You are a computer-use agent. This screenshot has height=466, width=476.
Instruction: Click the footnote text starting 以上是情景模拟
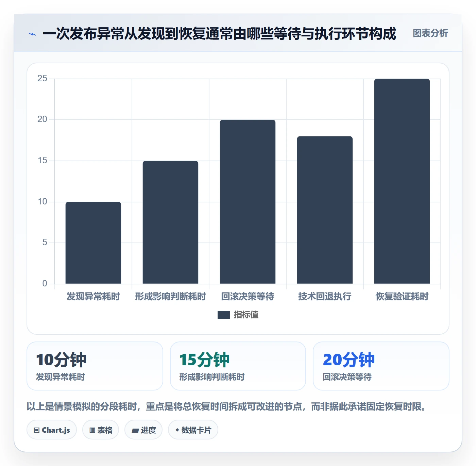coord(226,406)
